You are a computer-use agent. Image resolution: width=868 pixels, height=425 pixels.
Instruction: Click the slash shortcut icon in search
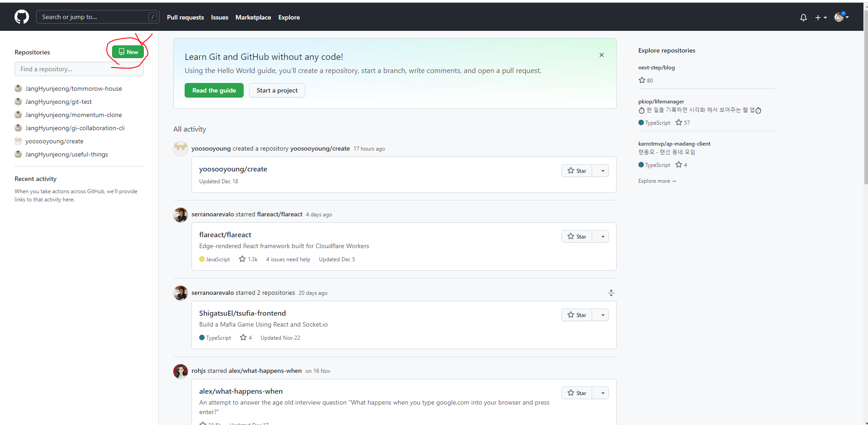click(153, 17)
